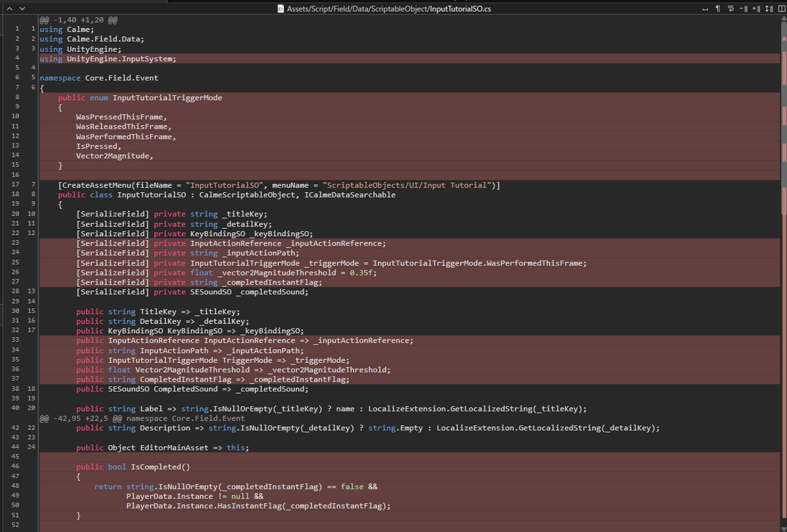Click the _titleKey serialized field line
787x532 pixels.
click(x=172, y=214)
